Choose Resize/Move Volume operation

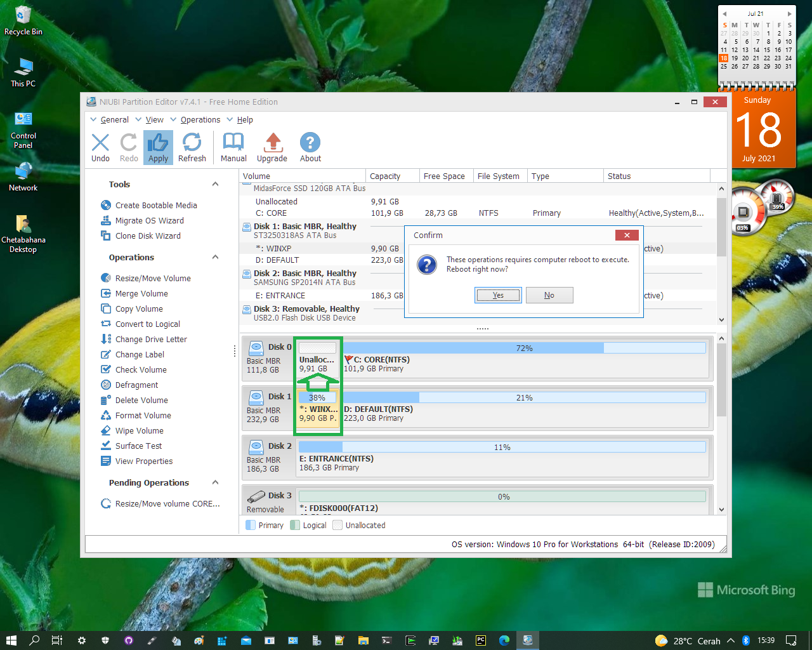[x=146, y=278]
